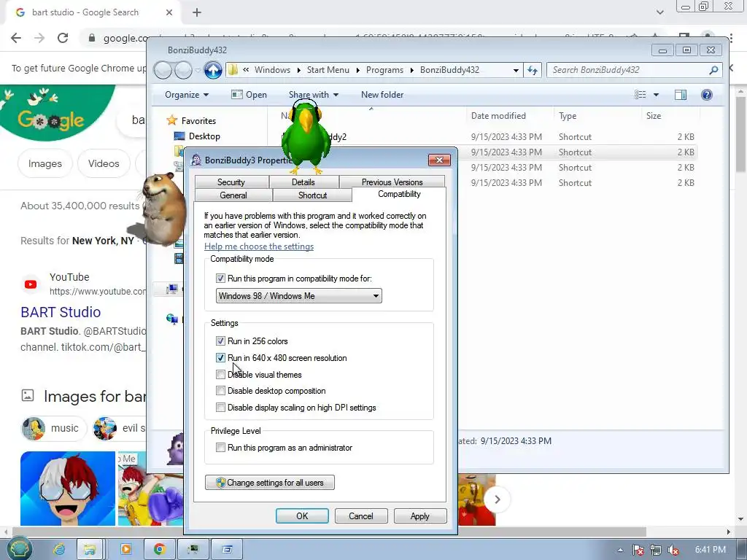Close the bart studio Chrome tab
The height and width of the screenshot is (560, 747).
169,12
